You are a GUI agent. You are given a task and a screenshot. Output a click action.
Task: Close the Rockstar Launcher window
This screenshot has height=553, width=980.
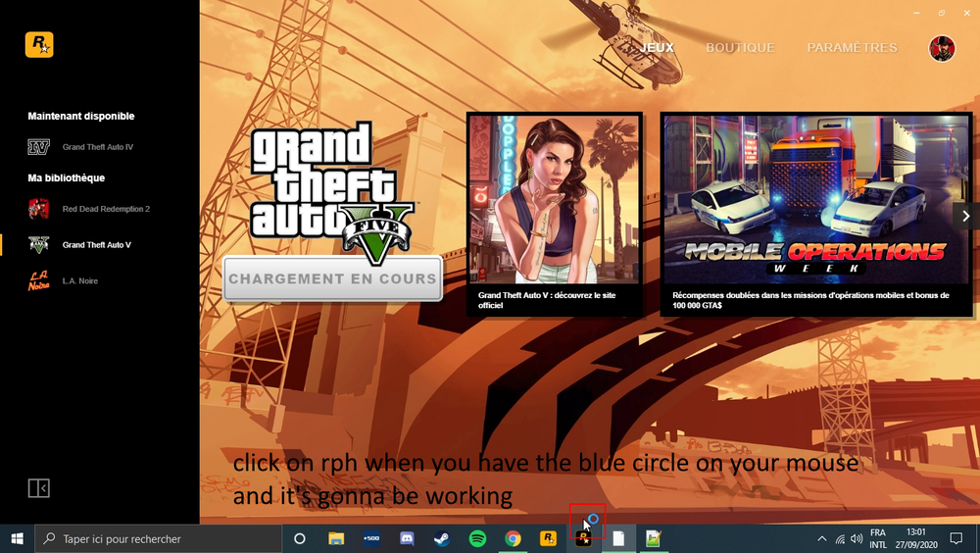click(967, 13)
